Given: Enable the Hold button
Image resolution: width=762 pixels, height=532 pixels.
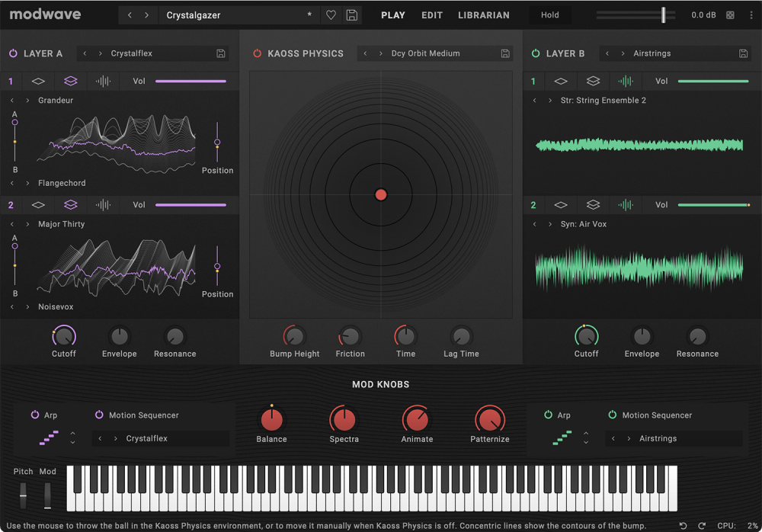Looking at the screenshot, I should click(549, 14).
